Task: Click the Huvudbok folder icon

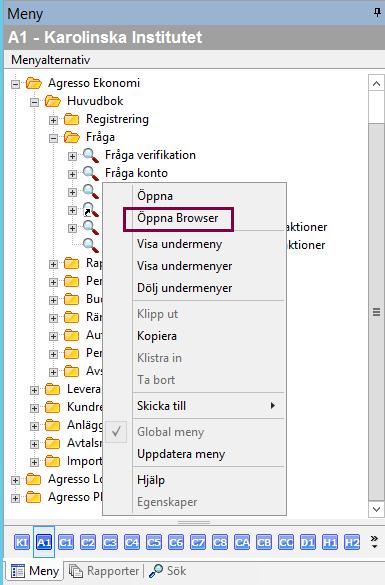Action: point(53,101)
